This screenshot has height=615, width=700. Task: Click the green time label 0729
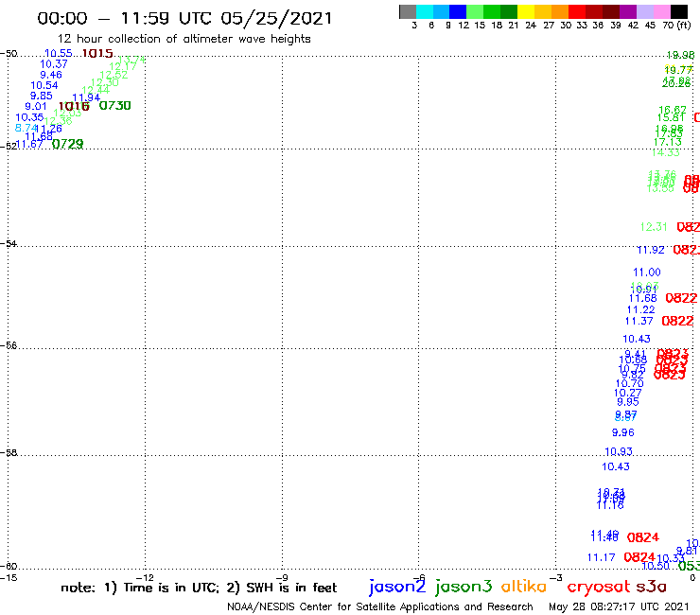67,144
